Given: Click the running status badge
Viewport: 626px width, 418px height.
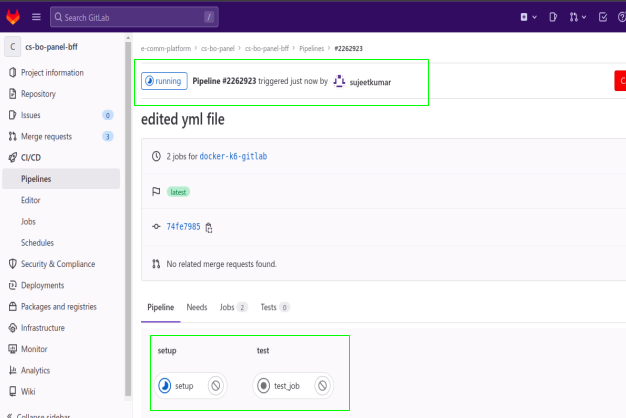Looking at the screenshot, I should [x=164, y=81].
